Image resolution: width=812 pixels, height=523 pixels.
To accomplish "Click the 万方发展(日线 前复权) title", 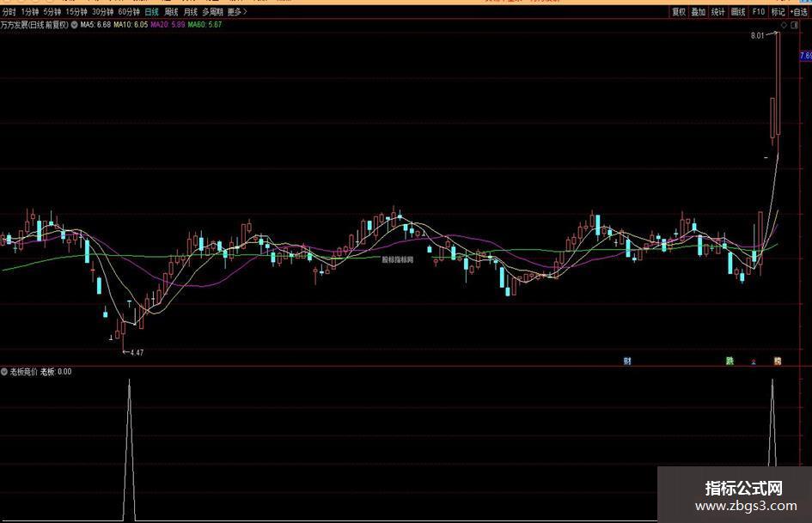I will [x=34, y=24].
